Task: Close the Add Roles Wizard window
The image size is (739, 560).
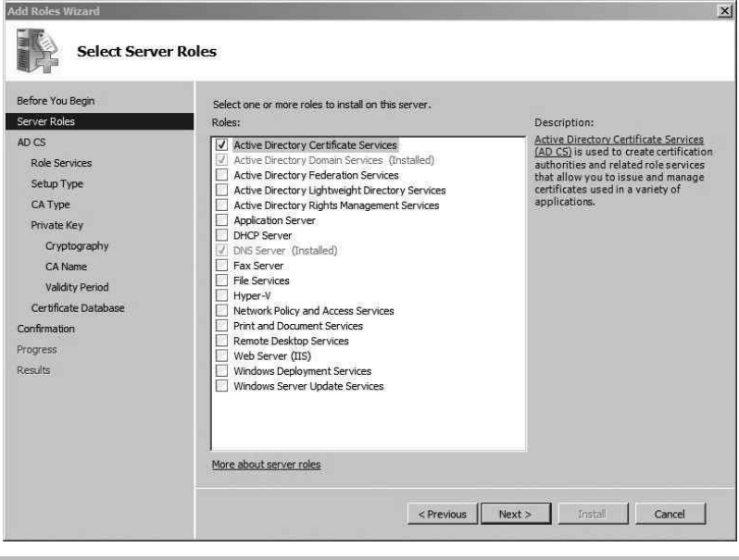Action: pyautogui.click(x=724, y=10)
